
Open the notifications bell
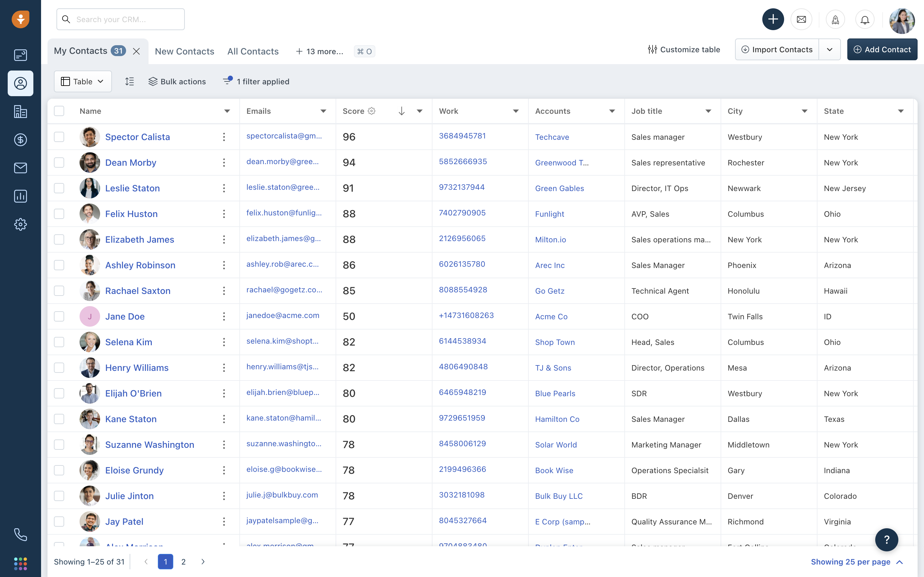click(x=865, y=20)
